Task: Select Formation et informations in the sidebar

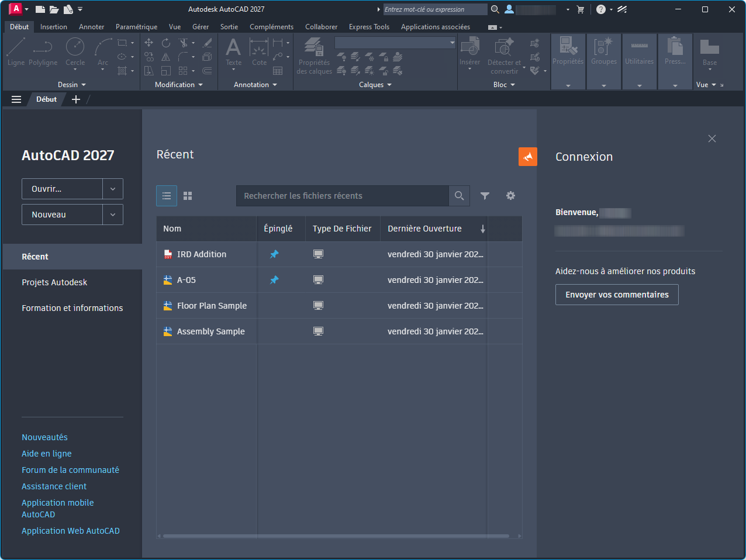Action: 72,308
